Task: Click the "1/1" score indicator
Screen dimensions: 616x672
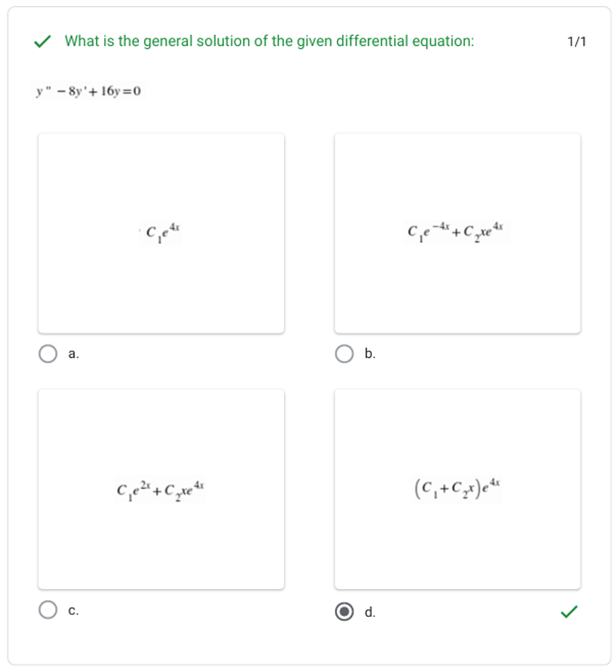Action: (577, 42)
